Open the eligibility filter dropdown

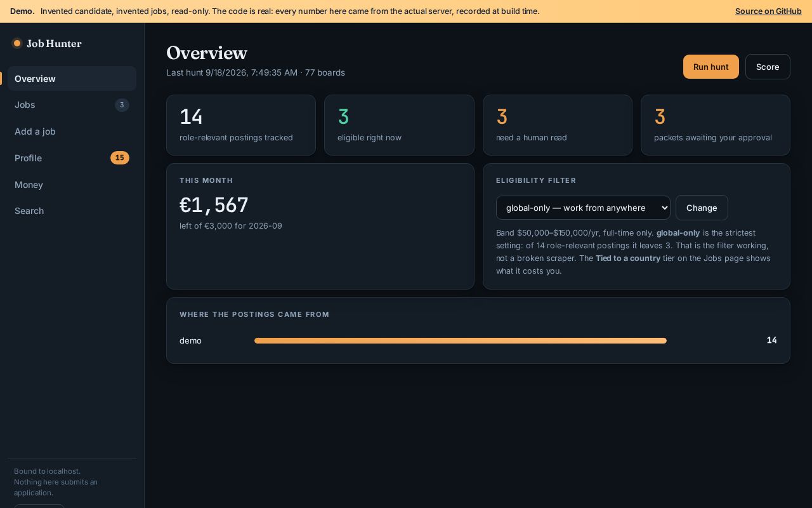pos(583,208)
